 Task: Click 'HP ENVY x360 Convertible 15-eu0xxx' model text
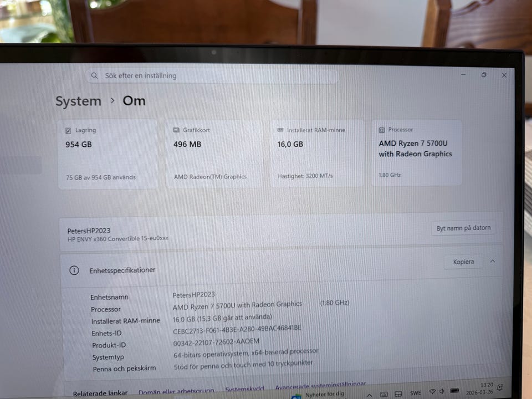(x=117, y=239)
